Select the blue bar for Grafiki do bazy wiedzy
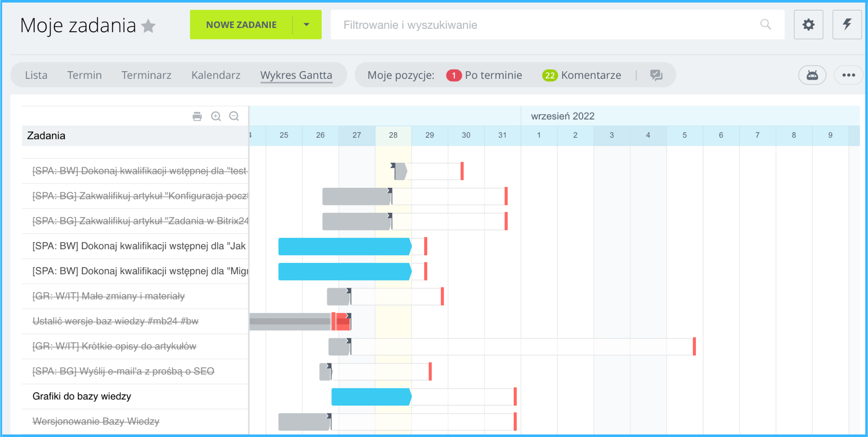This screenshot has height=437, width=868. pyautogui.click(x=371, y=397)
